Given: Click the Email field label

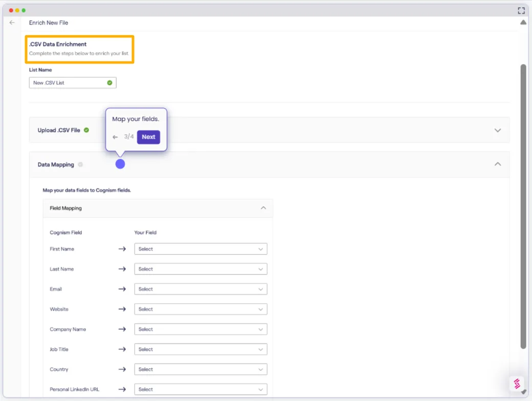Looking at the screenshot, I should coord(56,289).
